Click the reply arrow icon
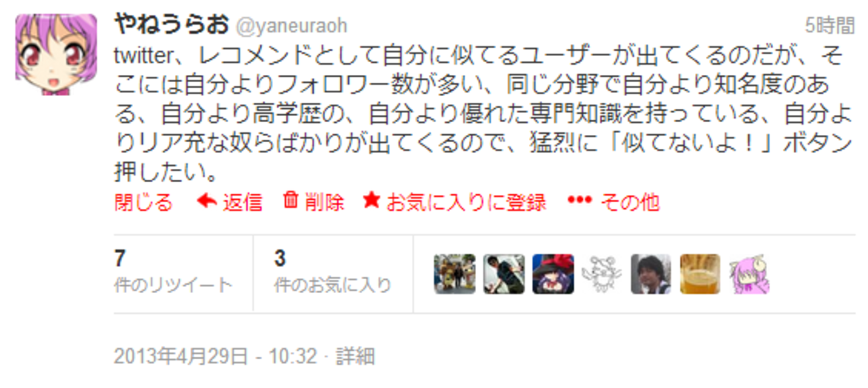 (x=207, y=201)
